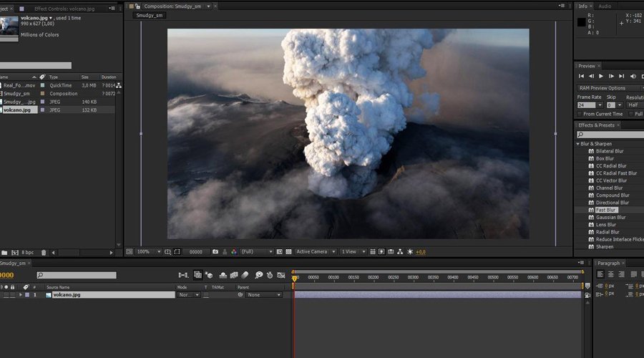This screenshot has width=644, height=358.
Task: Select the Paragraph panel tab
Action: point(608,263)
